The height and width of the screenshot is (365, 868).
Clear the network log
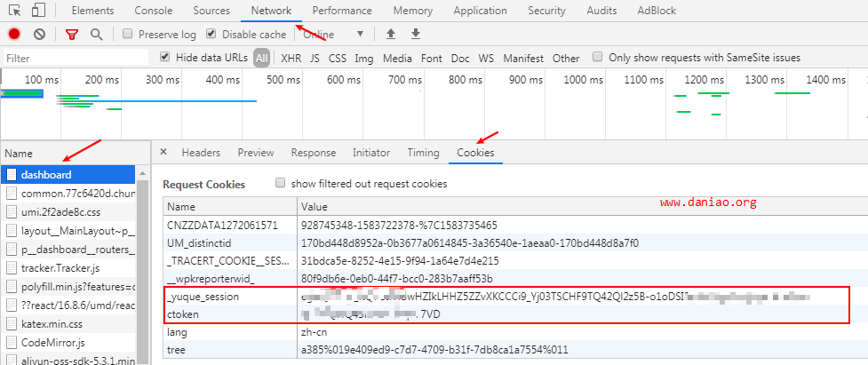[39, 35]
